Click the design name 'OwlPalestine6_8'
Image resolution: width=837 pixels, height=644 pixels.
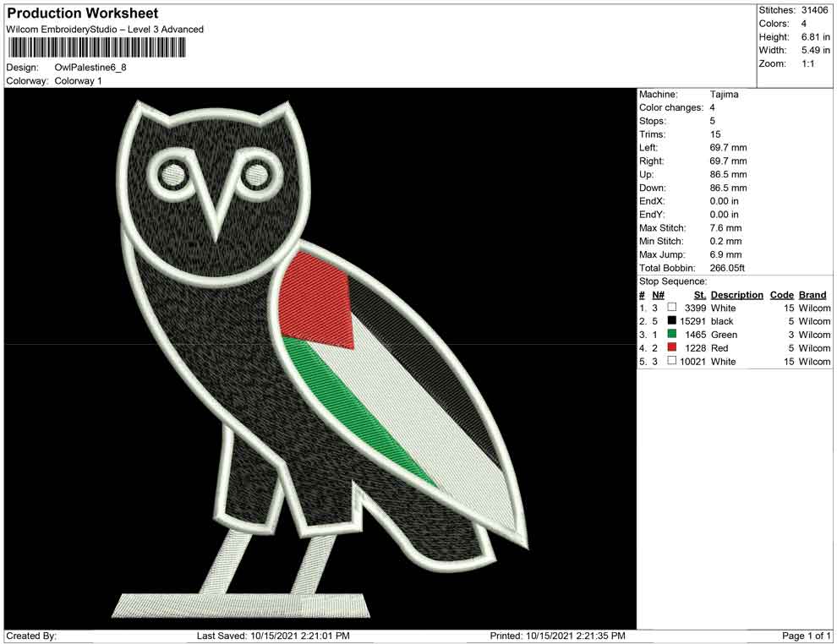coord(90,68)
